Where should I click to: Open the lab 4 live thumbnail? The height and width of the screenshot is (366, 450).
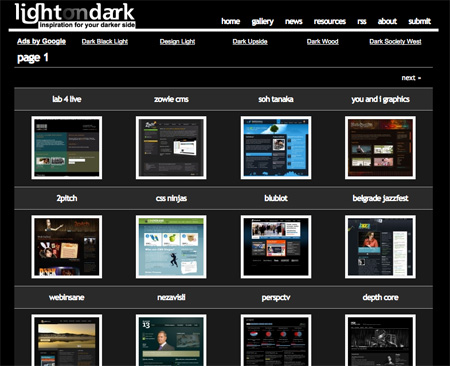67,148
